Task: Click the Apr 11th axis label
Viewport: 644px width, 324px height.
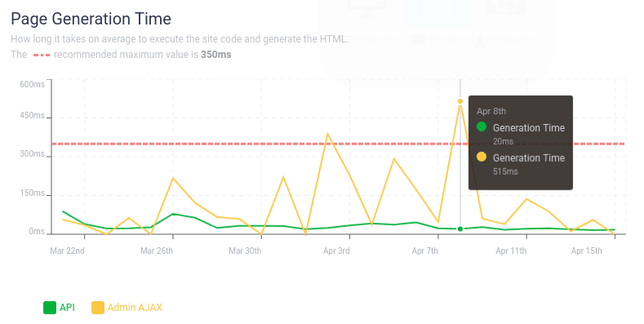Action: (x=511, y=251)
